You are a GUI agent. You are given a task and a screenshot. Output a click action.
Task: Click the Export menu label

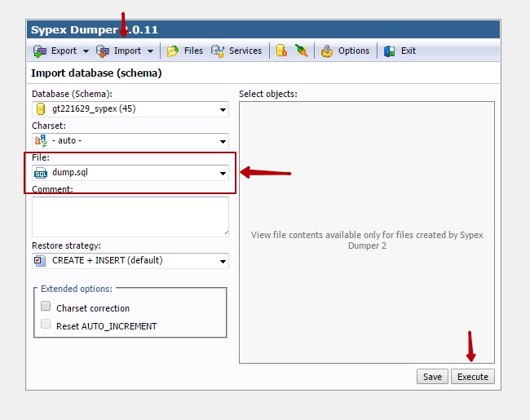point(64,51)
